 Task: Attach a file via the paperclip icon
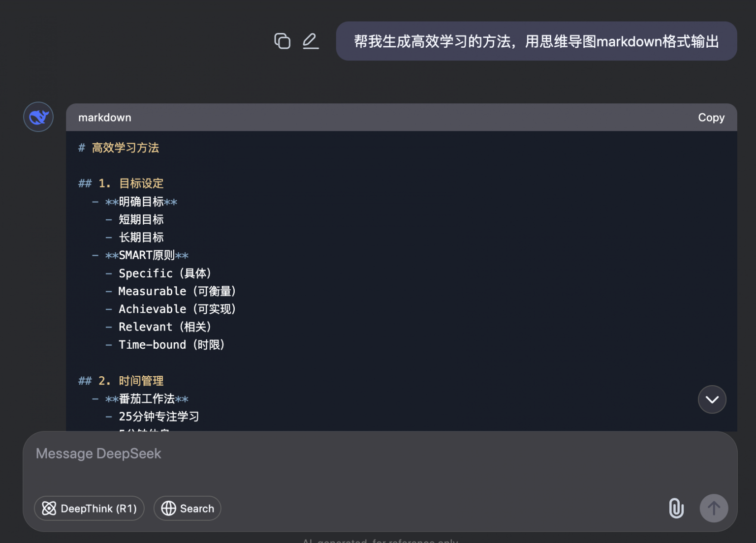[x=676, y=508]
